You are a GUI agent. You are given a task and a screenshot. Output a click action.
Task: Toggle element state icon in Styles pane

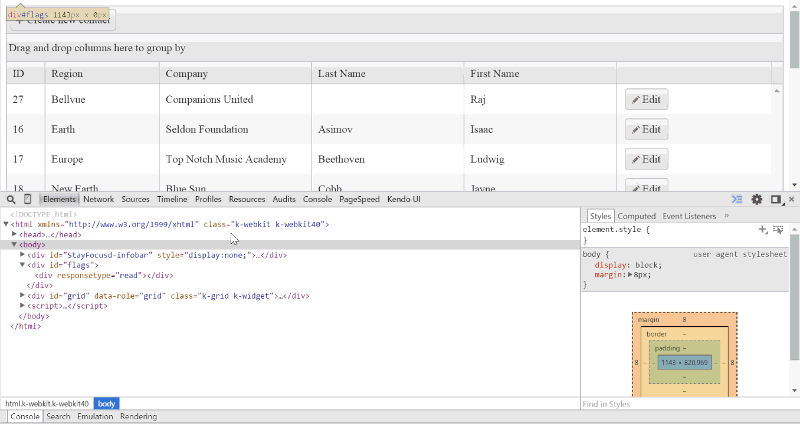coord(778,230)
